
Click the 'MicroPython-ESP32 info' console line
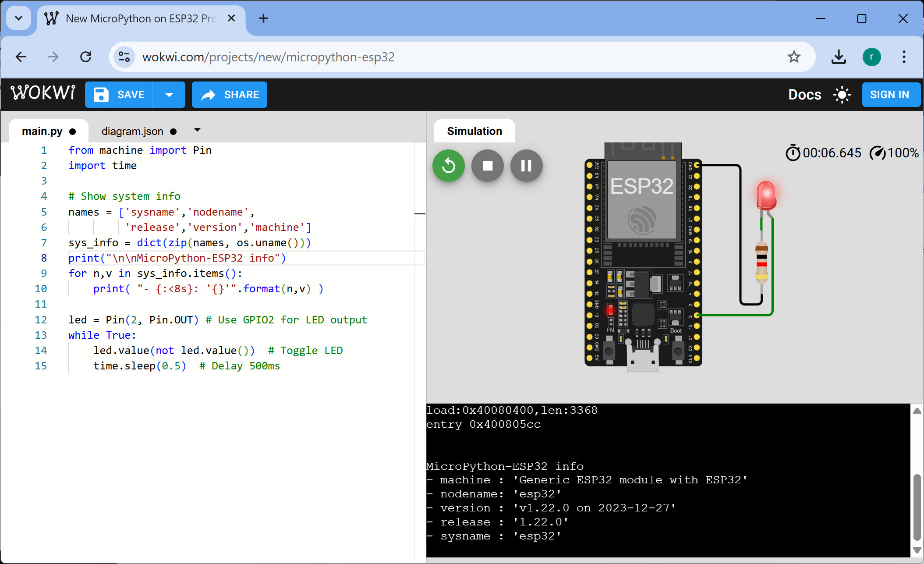(505, 466)
